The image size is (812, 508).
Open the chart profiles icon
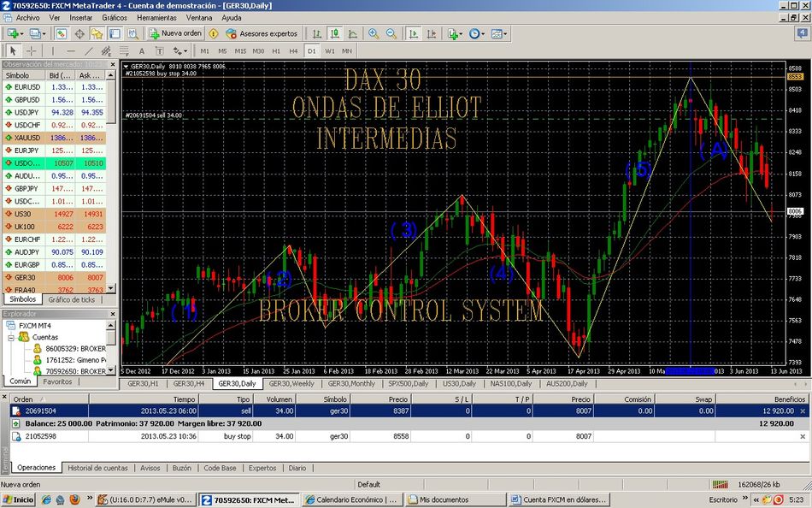pyautogui.click(x=38, y=33)
